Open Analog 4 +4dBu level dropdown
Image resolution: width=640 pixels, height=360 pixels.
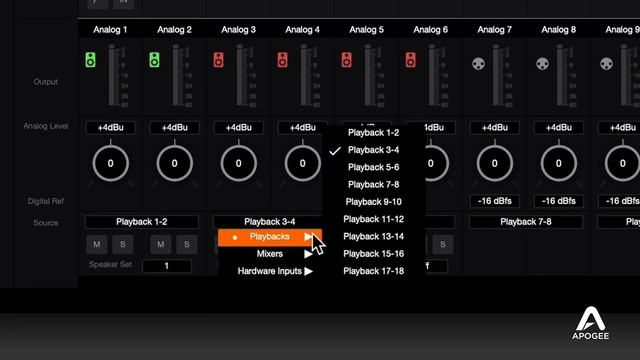click(302, 128)
